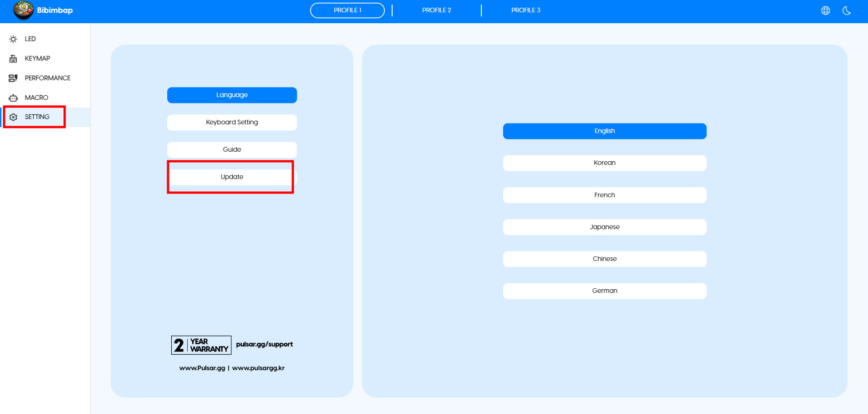Click the 2 Year Warranty badge
Screen dimensions: 868x414
[x=201, y=345]
